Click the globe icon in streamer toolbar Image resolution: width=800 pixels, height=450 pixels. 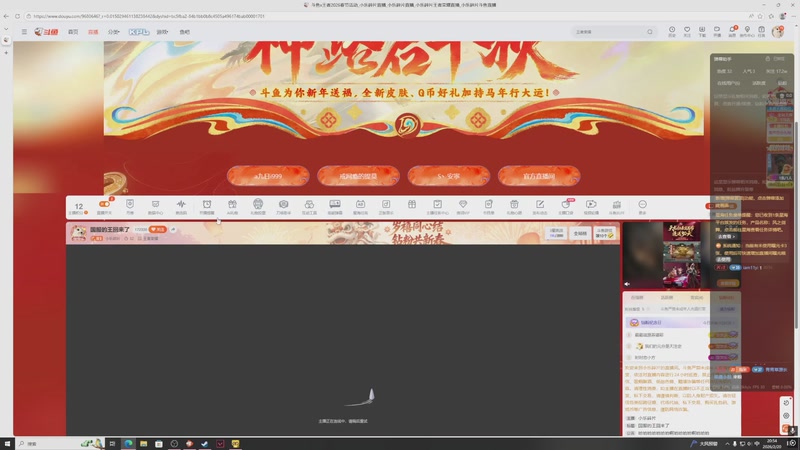point(258,206)
